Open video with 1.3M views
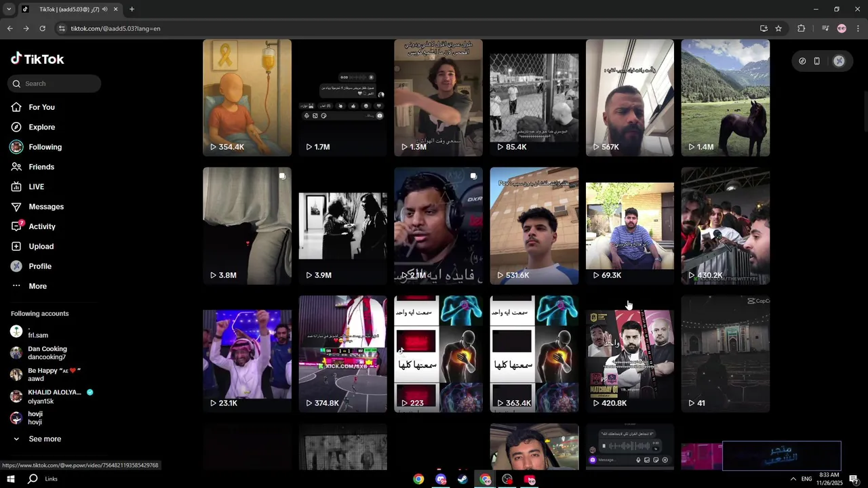Viewport: 868px width, 488px height. (x=438, y=98)
